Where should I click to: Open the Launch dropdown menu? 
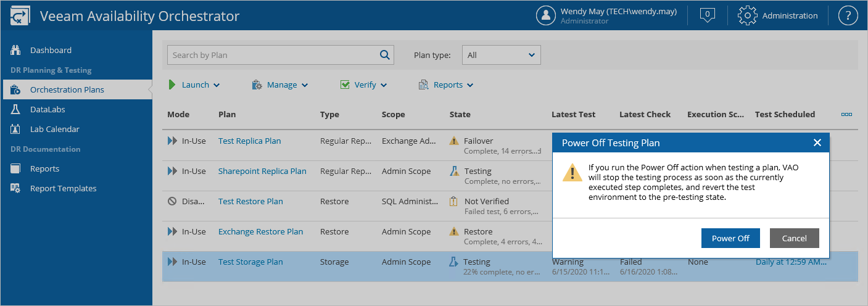point(194,85)
